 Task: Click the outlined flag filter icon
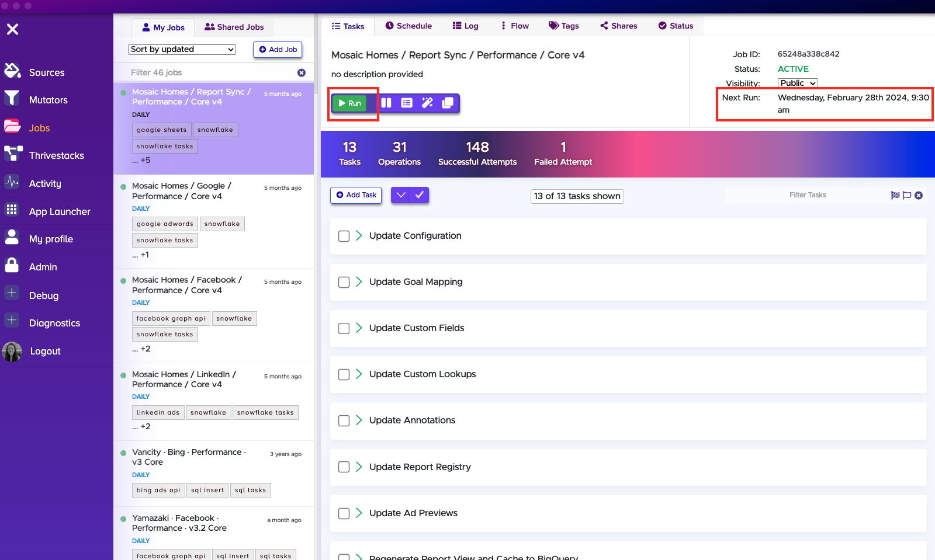pyautogui.click(x=906, y=195)
